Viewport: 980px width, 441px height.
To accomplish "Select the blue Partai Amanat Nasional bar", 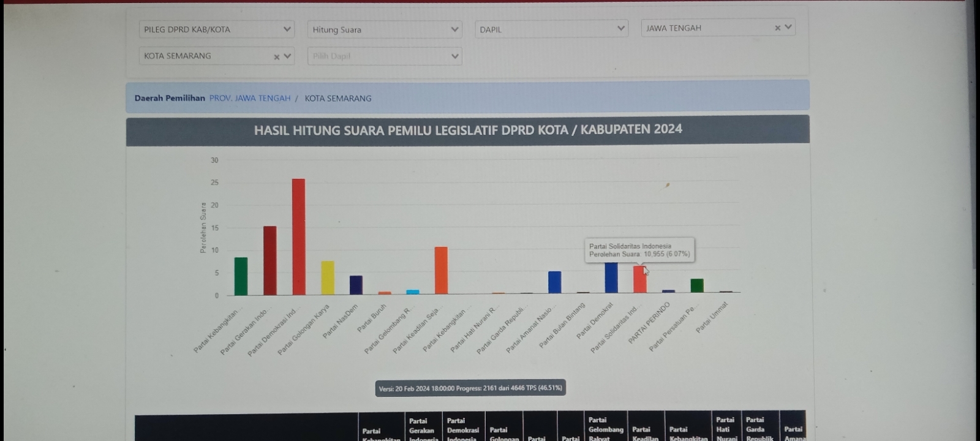I will [555, 282].
